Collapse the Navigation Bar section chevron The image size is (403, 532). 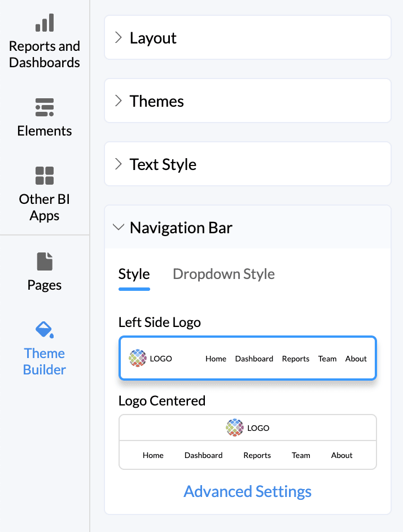coord(119,227)
